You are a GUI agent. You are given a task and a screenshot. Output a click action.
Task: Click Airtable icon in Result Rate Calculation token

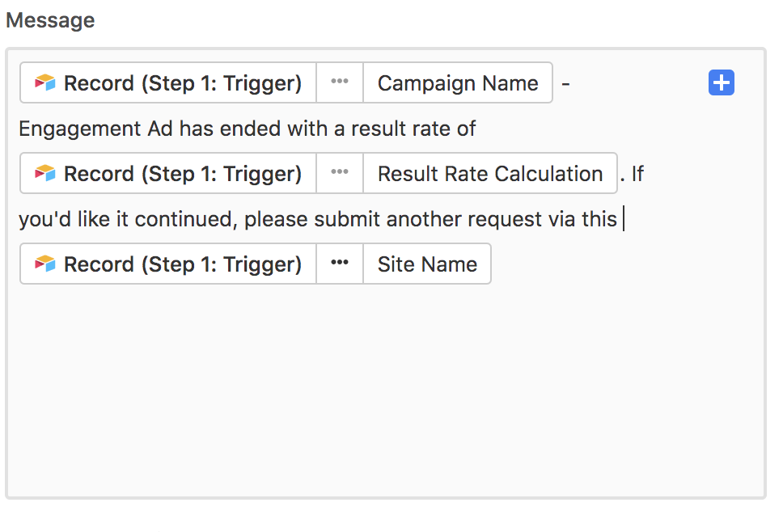click(x=45, y=173)
